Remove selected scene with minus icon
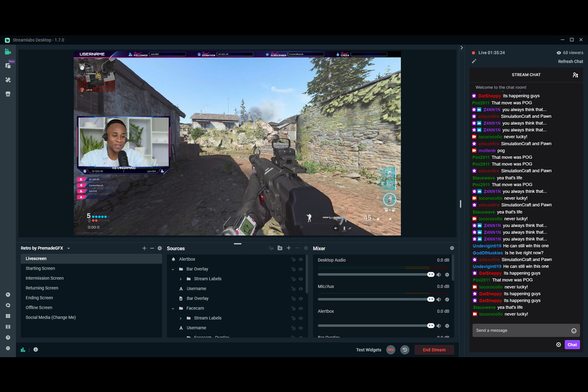This screenshot has width=588, height=392. point(152,248)
